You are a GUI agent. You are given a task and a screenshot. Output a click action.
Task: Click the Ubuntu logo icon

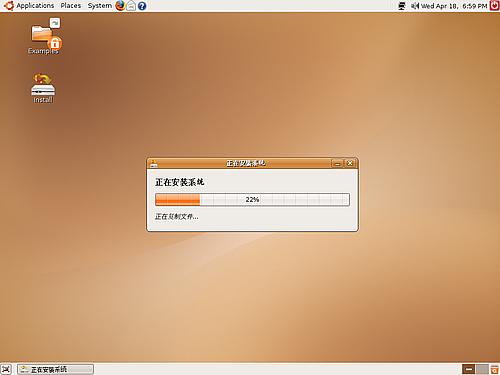click(x=9, y=6)
